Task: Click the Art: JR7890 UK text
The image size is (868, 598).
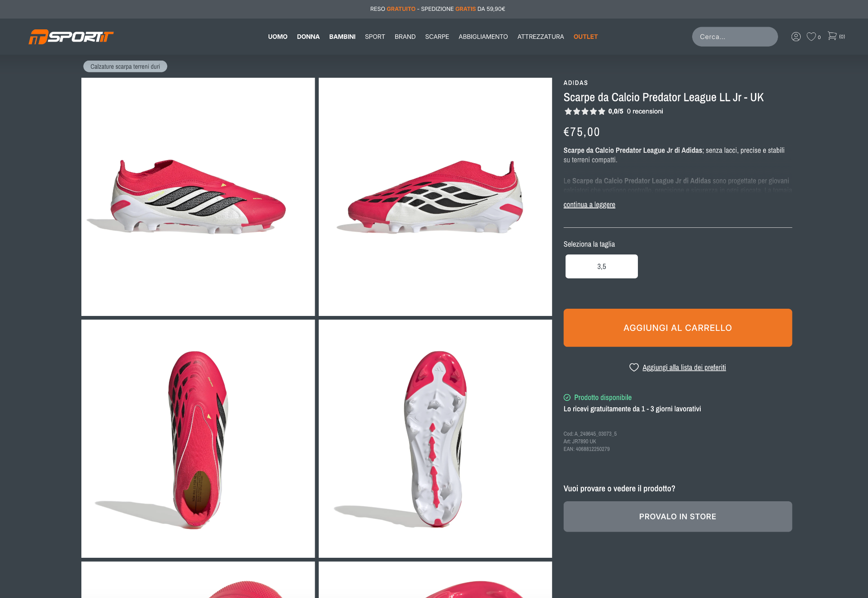Action: 580,442
